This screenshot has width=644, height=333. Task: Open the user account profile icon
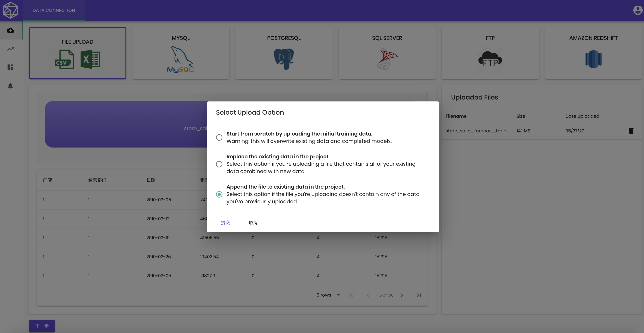637,10
